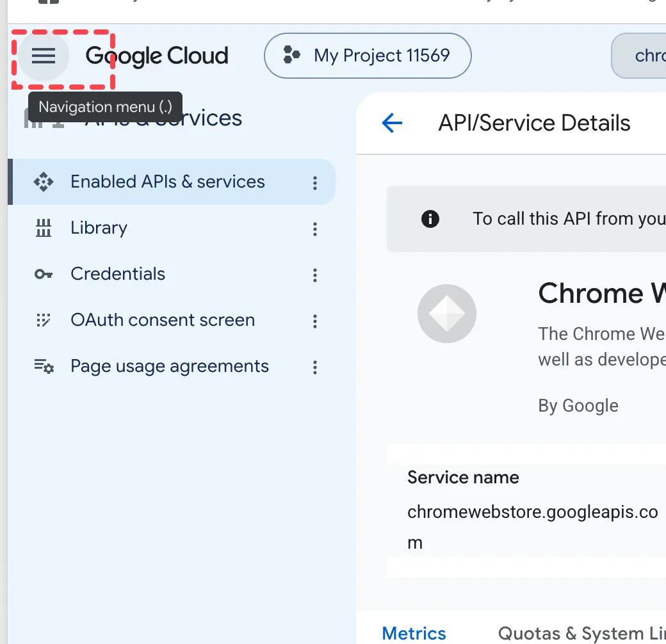Select Enabled APIs & services in sidebar
This screenshot has width=666, height=644.
172,182
